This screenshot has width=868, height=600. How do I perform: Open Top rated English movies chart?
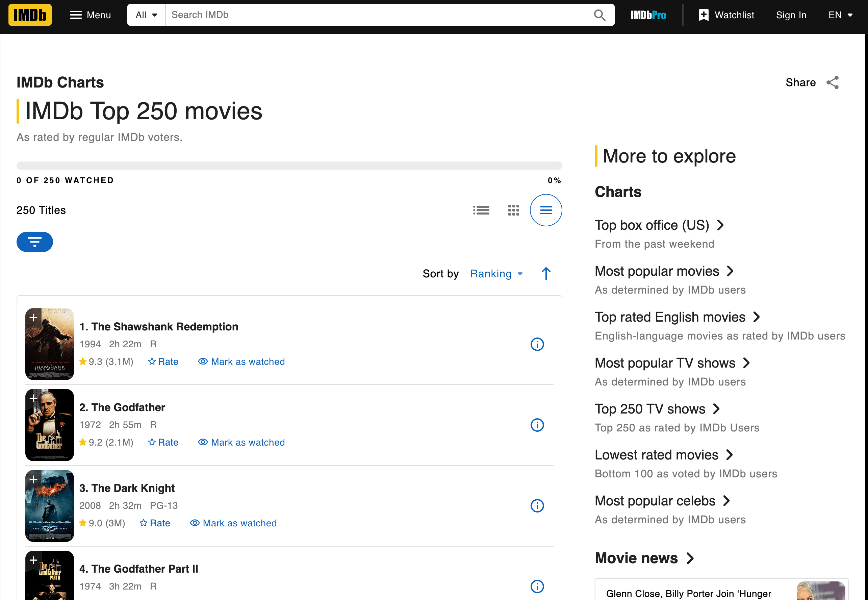click(x=678, y=317)
